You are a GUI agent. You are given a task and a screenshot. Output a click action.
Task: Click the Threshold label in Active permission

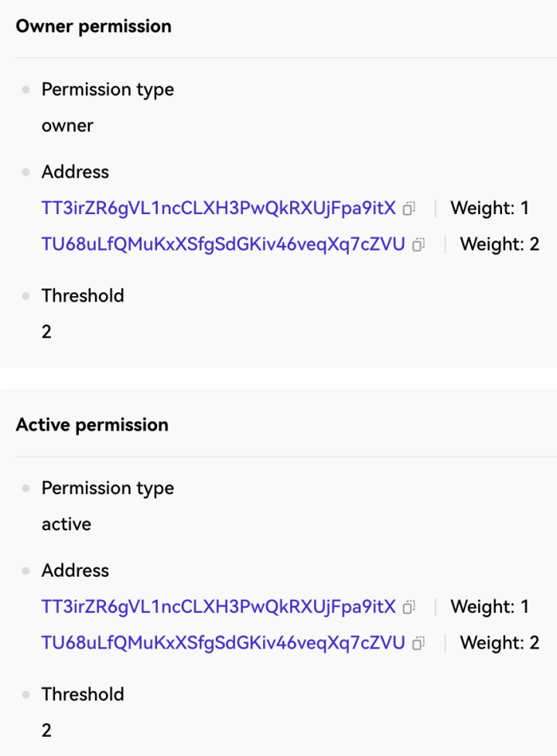(83, 695)
